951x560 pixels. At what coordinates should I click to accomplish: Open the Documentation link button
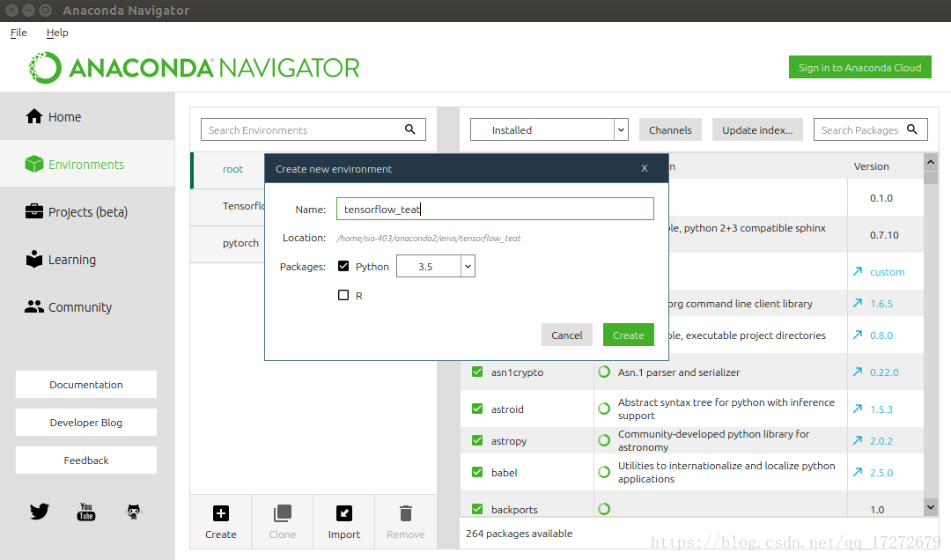[x=86, y=384]
